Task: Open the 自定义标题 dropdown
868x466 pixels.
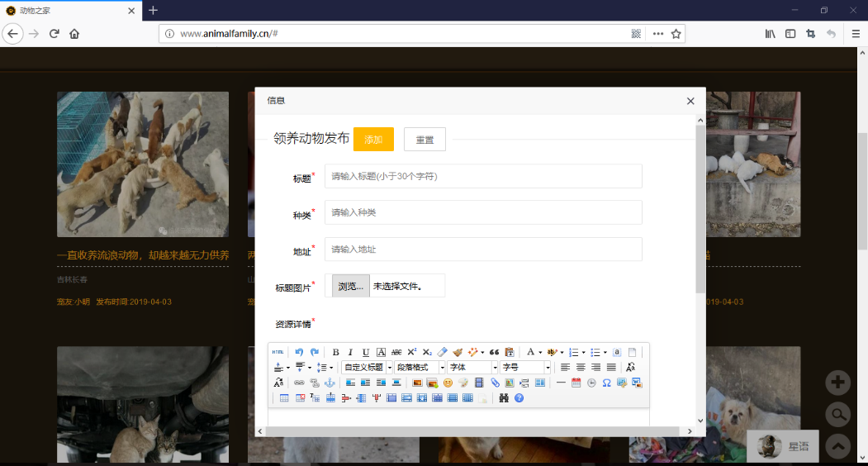Action: pyautogui.click(x=367, y=368)
